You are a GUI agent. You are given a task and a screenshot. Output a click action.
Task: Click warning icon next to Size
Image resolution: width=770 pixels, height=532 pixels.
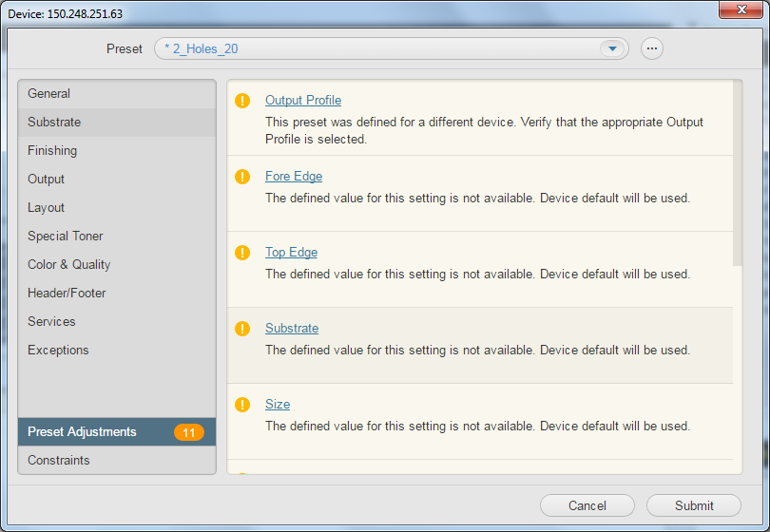click(x=242, y=405)
